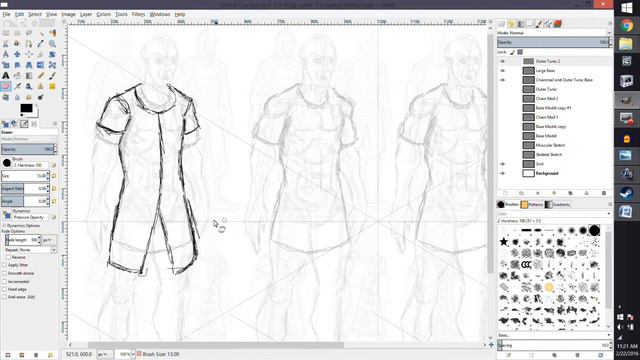The height and width of the screenshot is (360, 640).
Task: Open the Filters menu
Action: click(x=138, y=14)
